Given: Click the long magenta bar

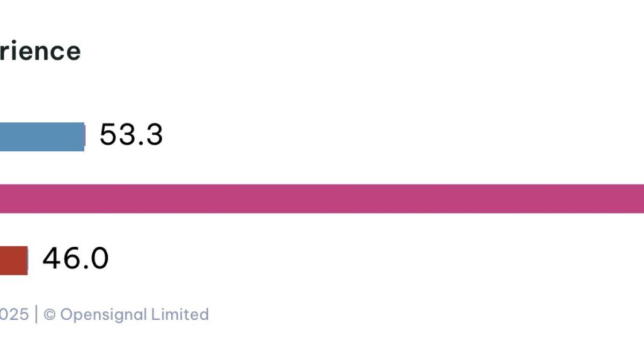Looking at the screenshot, I should coord(322,199).
